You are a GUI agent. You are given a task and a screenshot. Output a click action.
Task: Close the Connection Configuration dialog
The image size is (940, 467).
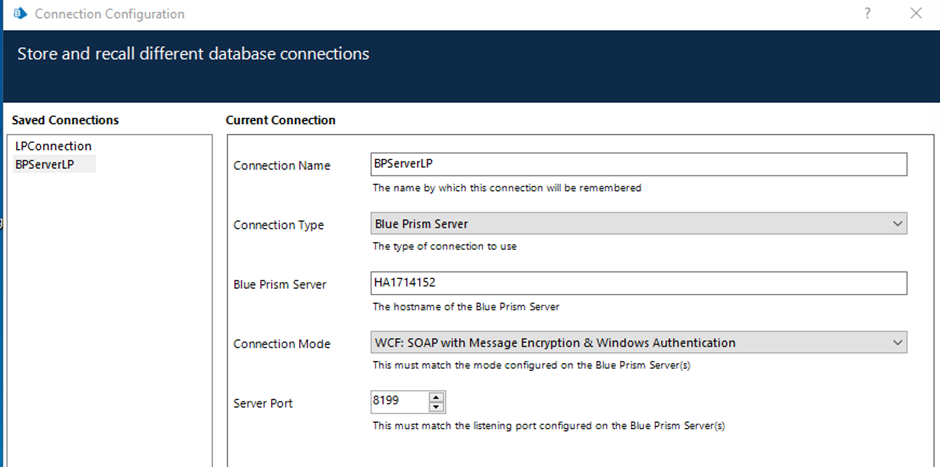coord(916,13)
